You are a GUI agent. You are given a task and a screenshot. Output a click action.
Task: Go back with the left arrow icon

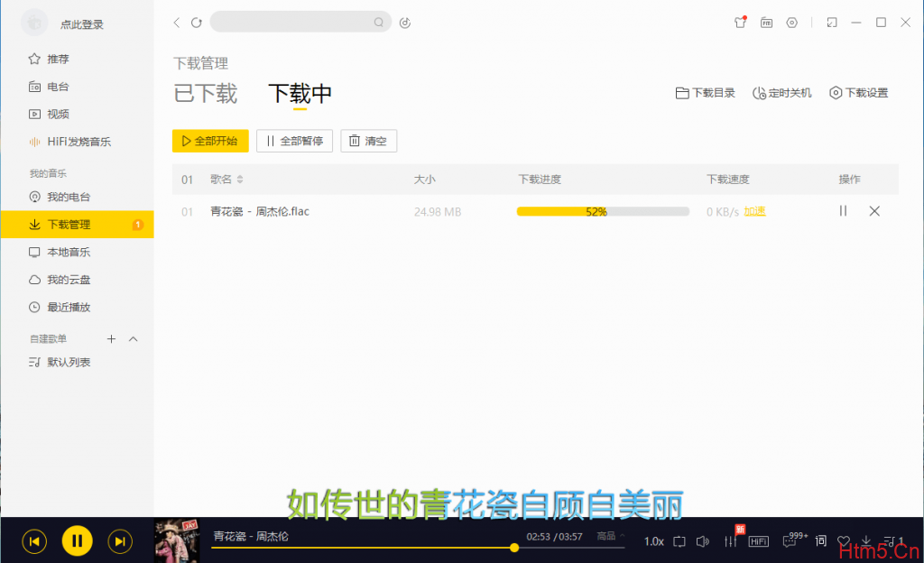pos(176,23)
